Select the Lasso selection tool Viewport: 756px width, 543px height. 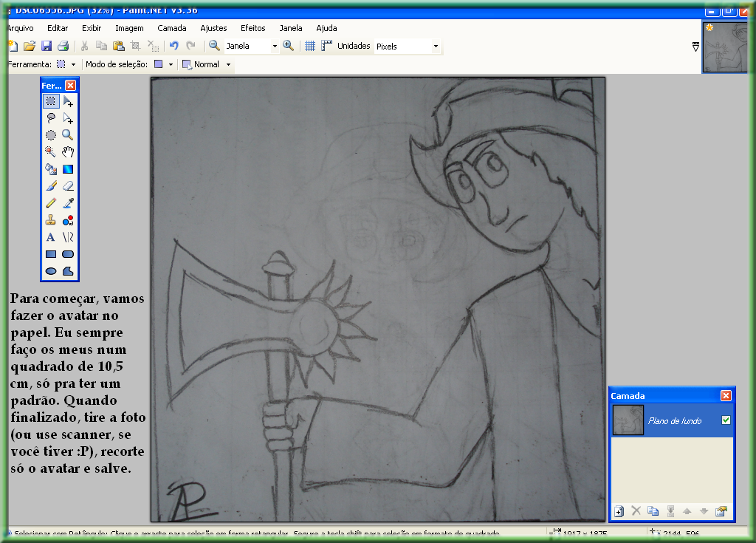51,118
